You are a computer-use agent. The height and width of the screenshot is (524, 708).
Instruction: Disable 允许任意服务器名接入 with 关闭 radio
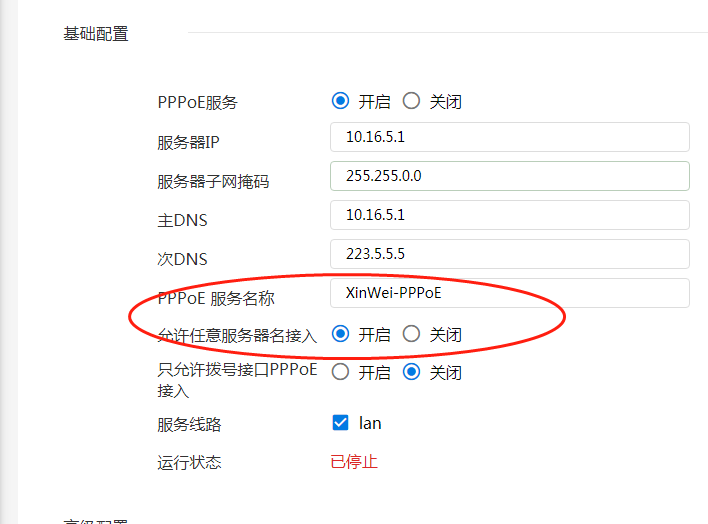411,334
